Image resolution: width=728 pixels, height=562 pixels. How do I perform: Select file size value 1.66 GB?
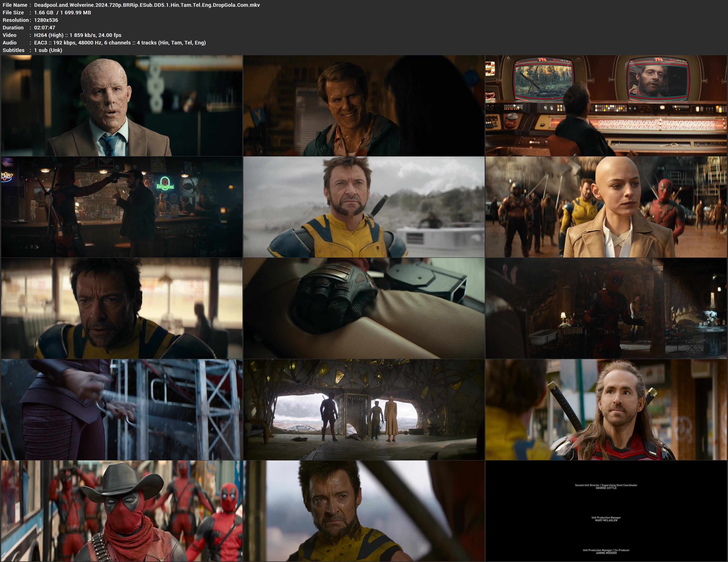tap(44, 13)
